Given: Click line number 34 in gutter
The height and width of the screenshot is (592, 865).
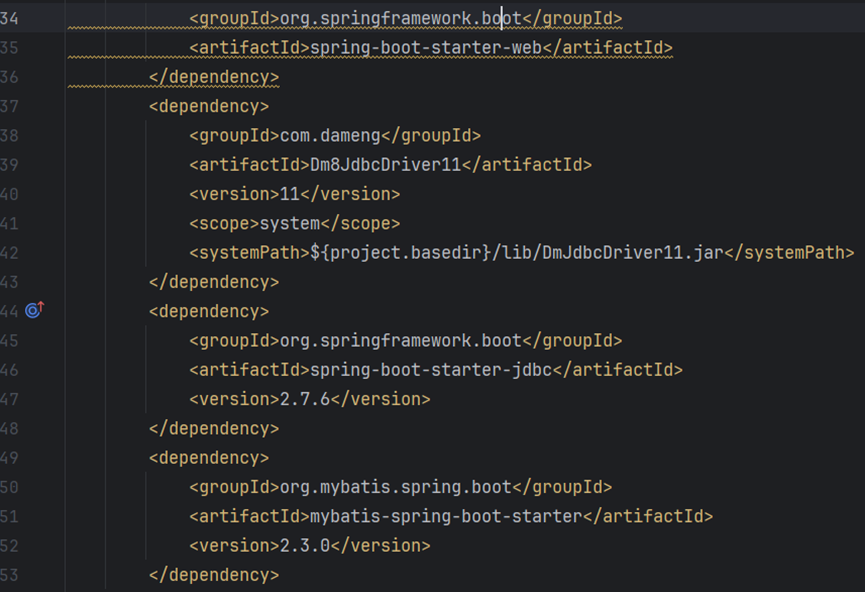Looking at the screenshot, I should coord(9,18).
